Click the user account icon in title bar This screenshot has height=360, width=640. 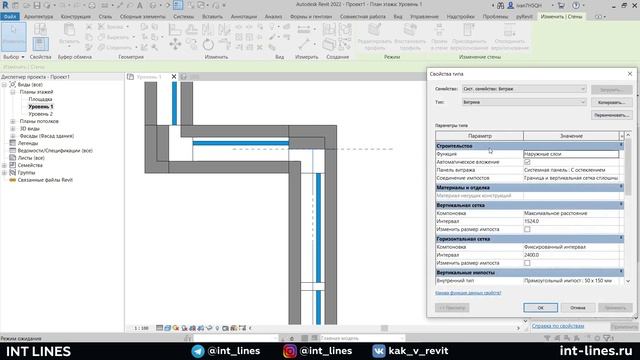[x=510, y=6]
